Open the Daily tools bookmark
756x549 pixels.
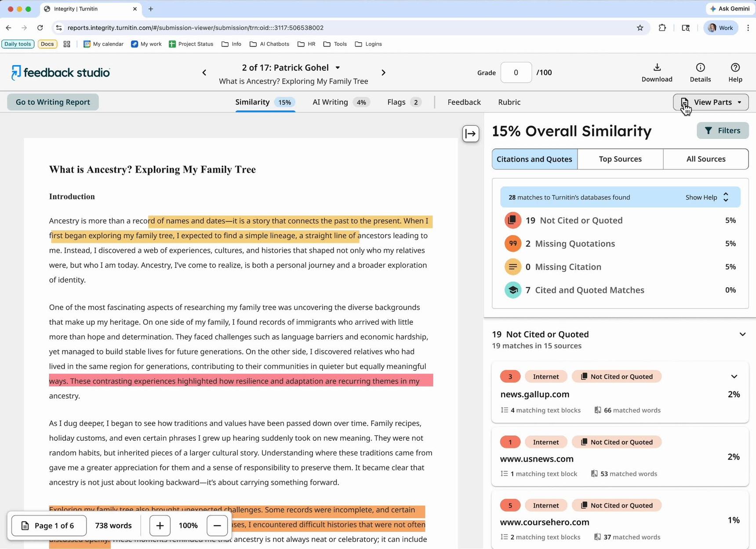18,44
